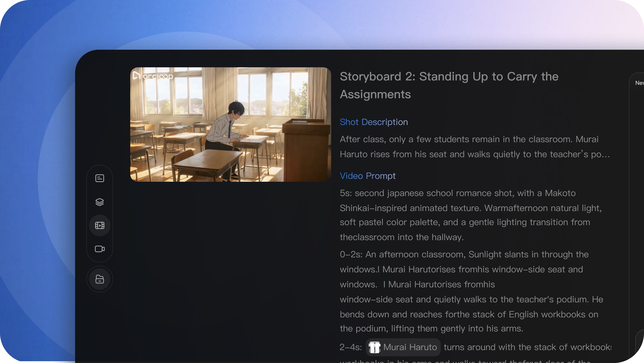
Task: Open the classroom storyboard preview image
Action: pos(230,125)
